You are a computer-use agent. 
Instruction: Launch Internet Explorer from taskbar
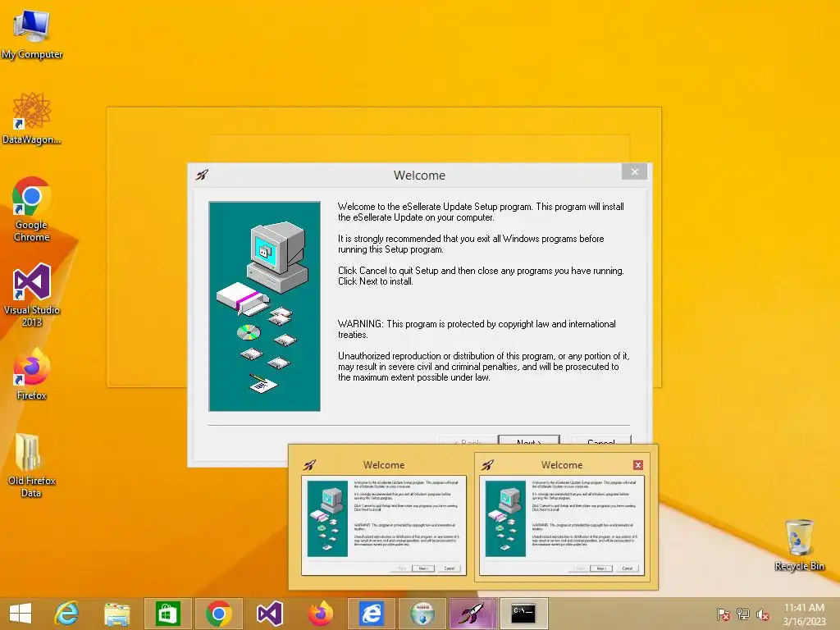coord(67,614)
